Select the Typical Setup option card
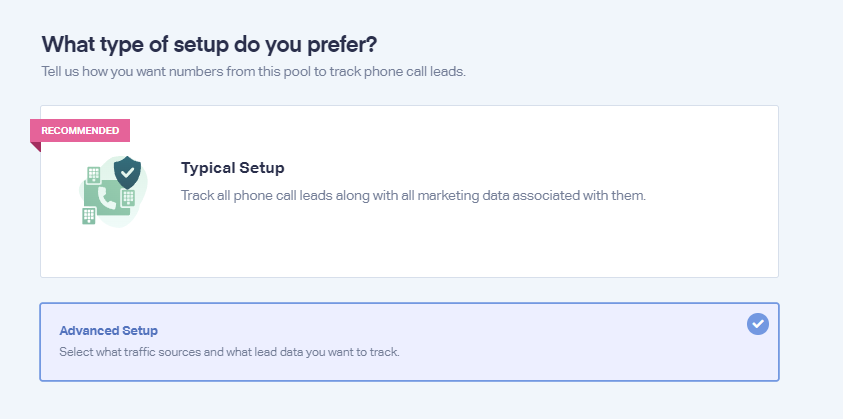Viewport: 843px width, 419px height. coord(409,191)
